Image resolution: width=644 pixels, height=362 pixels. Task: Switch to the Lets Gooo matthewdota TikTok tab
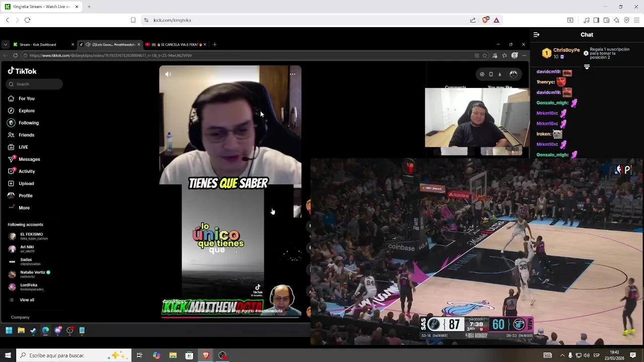110,44
